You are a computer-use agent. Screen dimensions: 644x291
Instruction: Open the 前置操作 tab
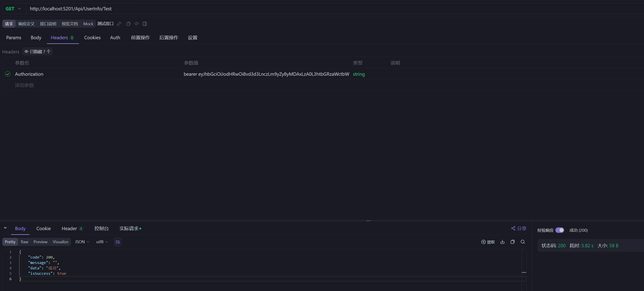pos(141,37)
